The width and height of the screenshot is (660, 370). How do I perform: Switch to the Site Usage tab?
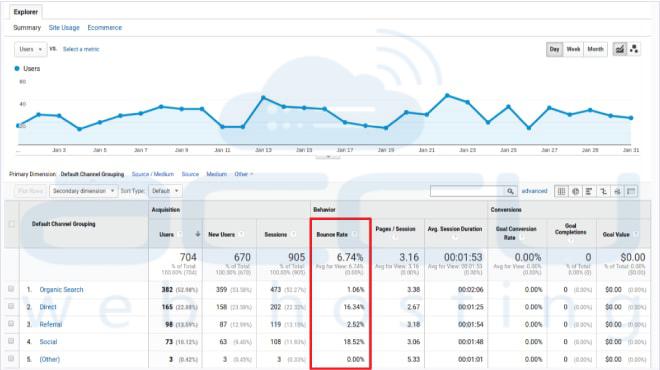coord(64,27)
